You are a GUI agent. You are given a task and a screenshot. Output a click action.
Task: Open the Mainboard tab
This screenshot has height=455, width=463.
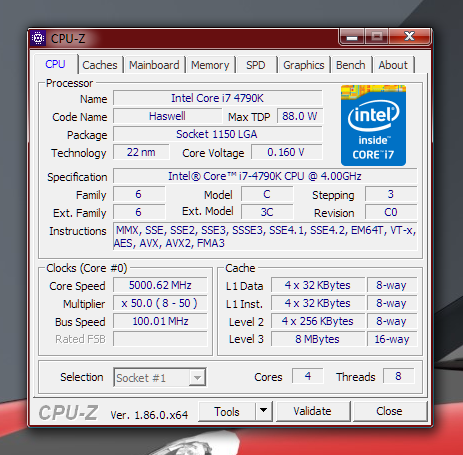point(154,65)
